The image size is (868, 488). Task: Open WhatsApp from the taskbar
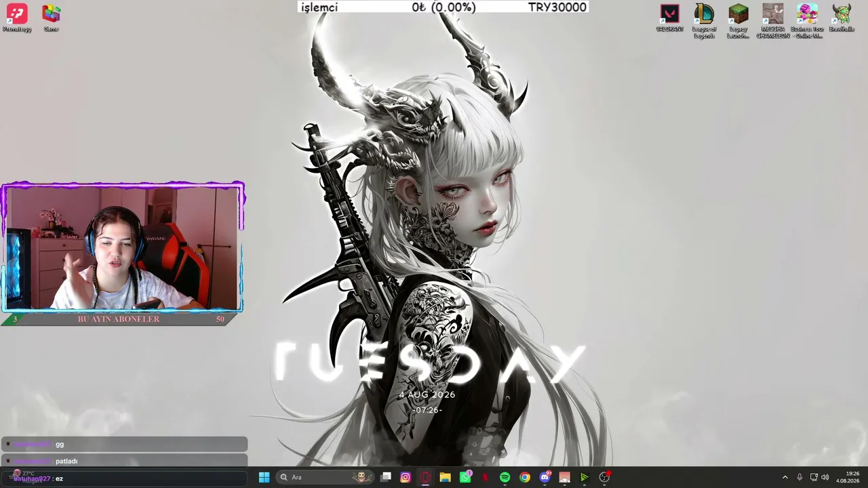(465, 477)
